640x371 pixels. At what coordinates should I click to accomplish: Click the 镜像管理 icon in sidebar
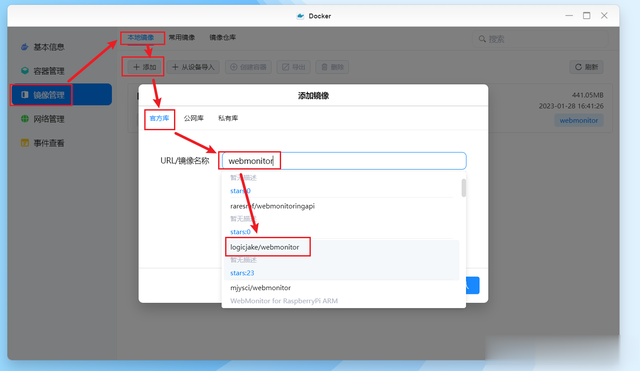[x=24, y=95]
